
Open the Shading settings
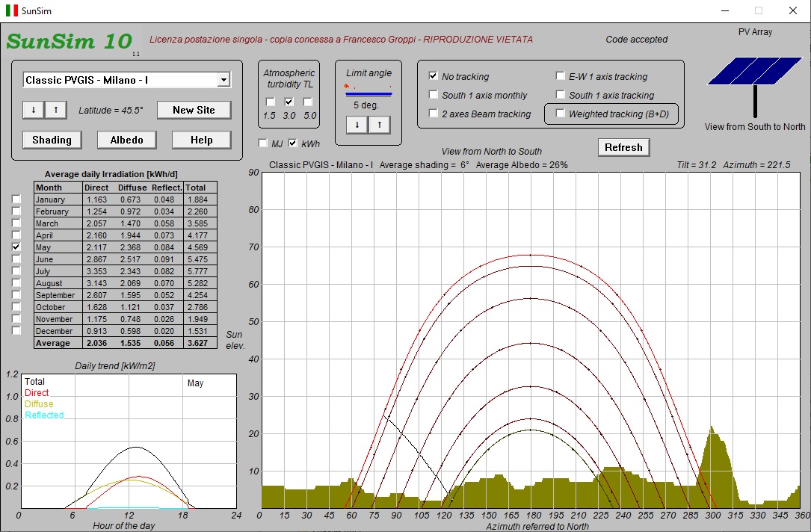[52, 140]
